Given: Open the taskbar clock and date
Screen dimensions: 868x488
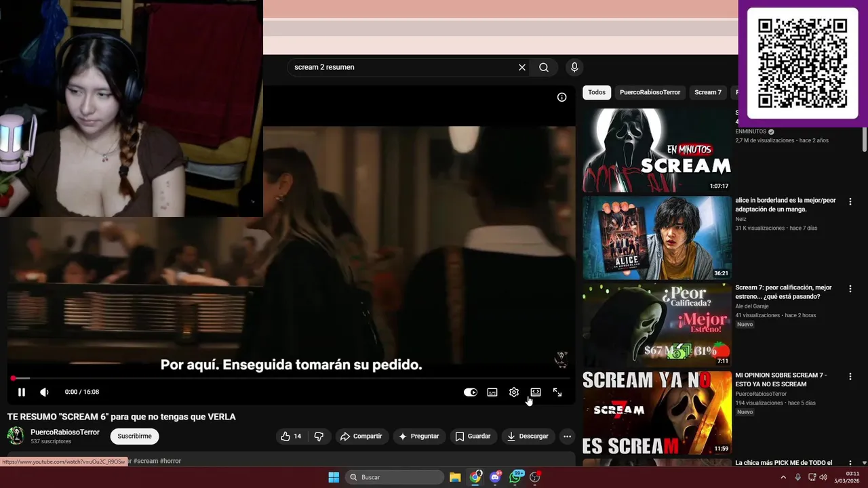Looking at the screenshot, I should (848, 477).
